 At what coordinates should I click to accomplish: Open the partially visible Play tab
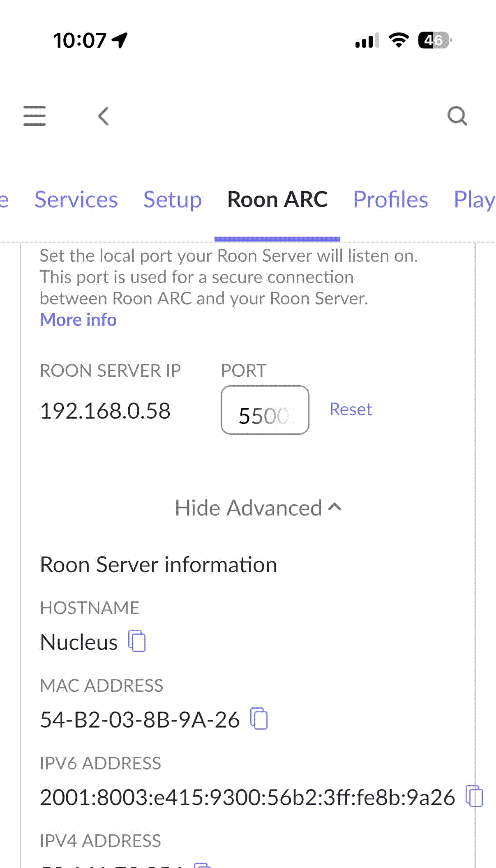(474, 200)
